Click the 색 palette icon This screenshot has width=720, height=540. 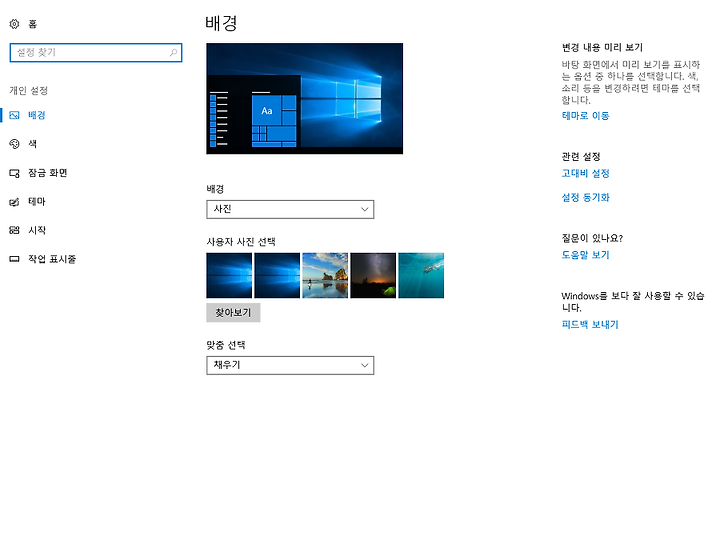click(x=14, y=144)
